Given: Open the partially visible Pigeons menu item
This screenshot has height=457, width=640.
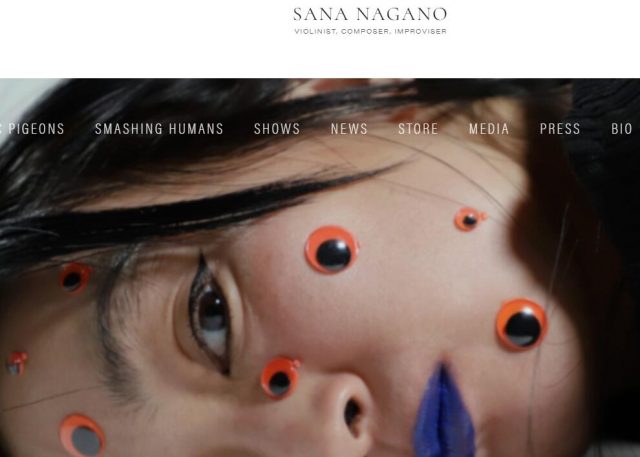Looking at the screenshot, I should point(33,129).
